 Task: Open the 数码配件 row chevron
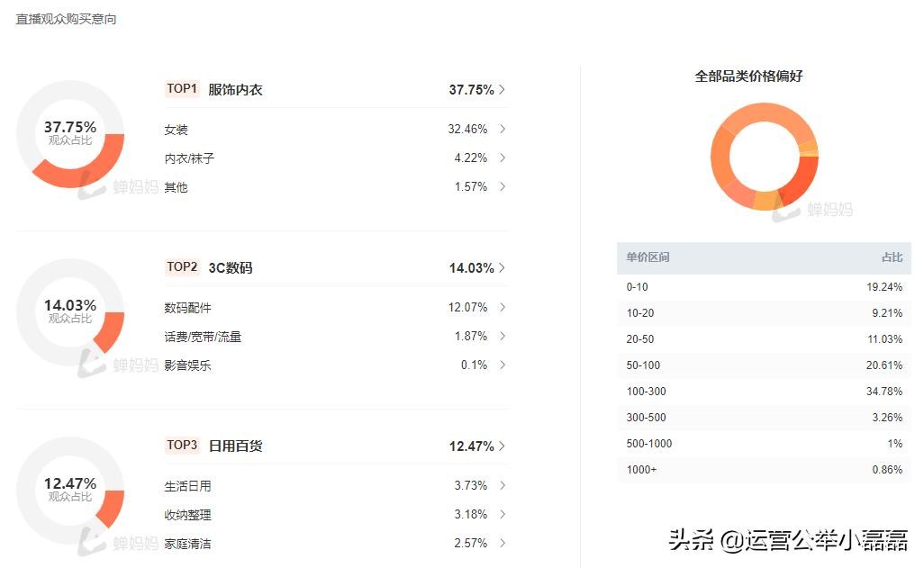point(502,308)
